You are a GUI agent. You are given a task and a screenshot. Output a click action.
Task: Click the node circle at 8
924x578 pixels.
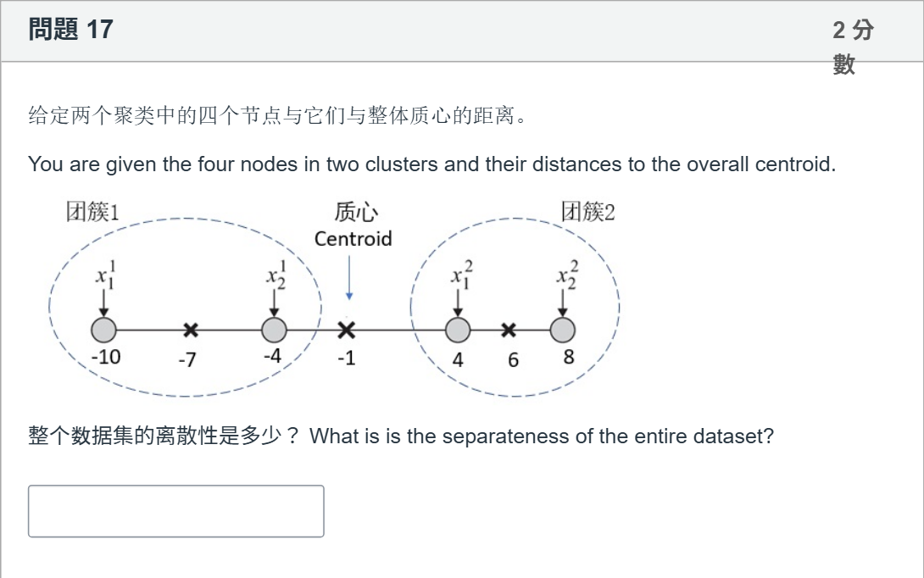563,330
